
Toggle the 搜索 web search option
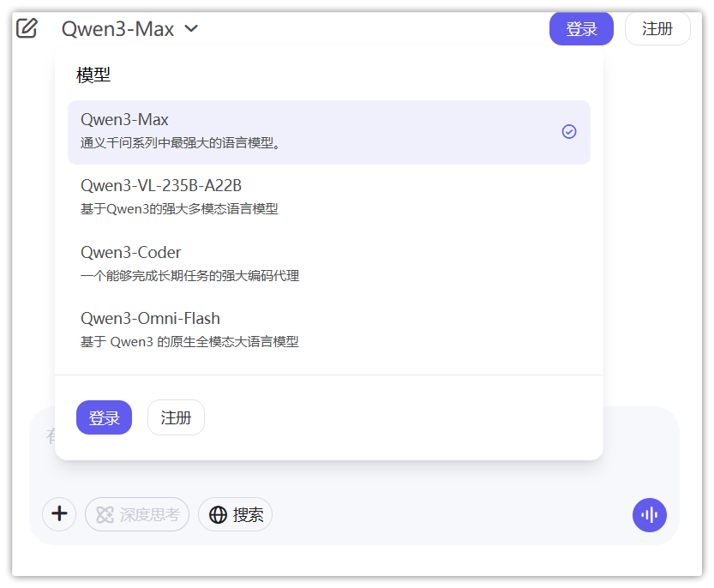coord(235,514)
